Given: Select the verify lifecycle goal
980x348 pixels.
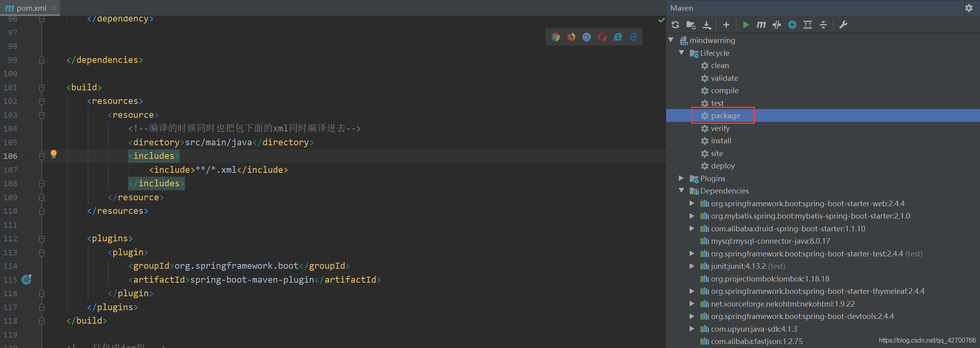Looking at the screenshot, I should tap(715, 128).
